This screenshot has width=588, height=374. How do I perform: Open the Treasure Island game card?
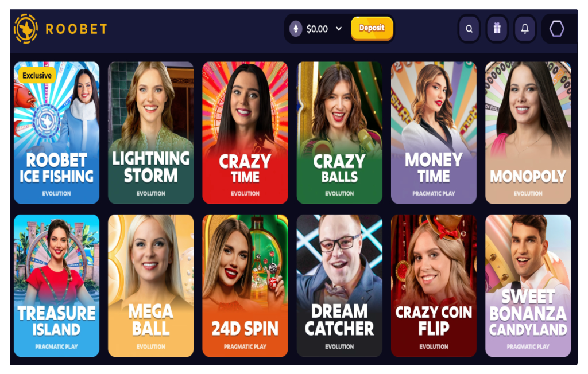coord(57,286)
